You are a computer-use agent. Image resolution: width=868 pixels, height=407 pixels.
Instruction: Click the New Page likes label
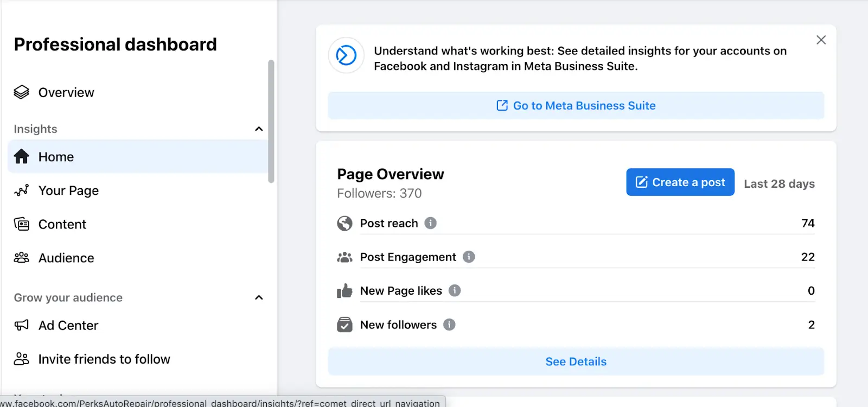point(401,291)
